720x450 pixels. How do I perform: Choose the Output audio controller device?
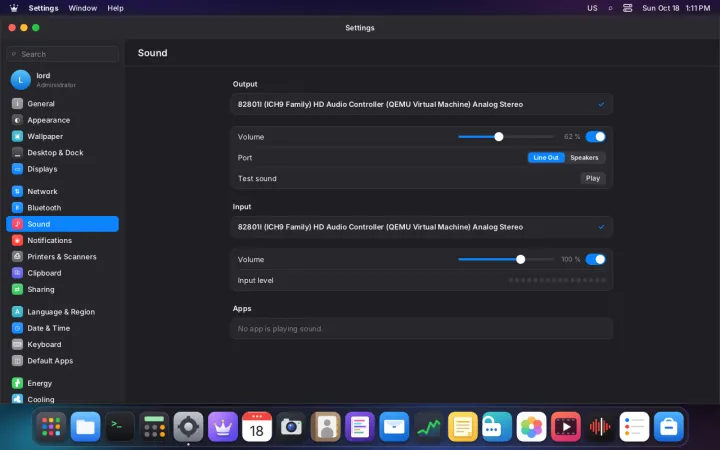coord(422,105)
